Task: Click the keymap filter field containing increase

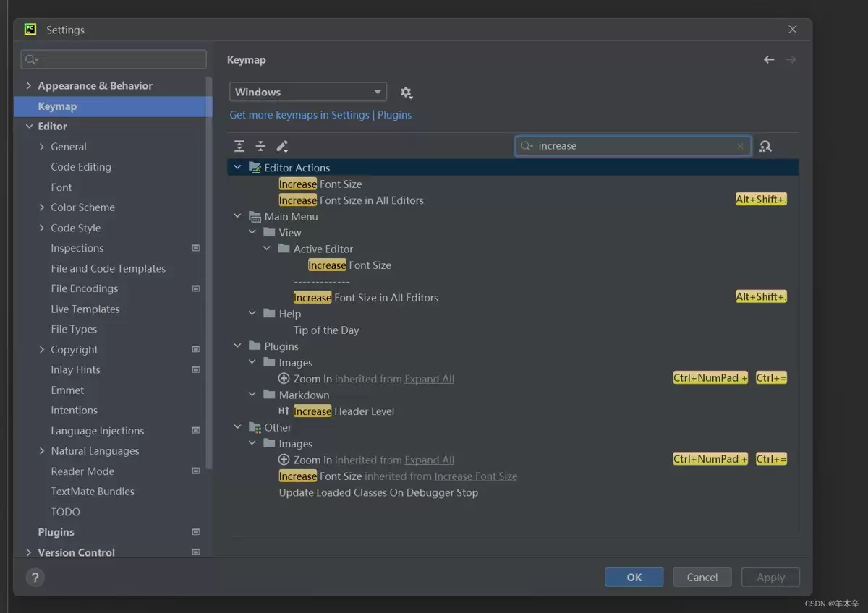Action: tap(633, 146)
